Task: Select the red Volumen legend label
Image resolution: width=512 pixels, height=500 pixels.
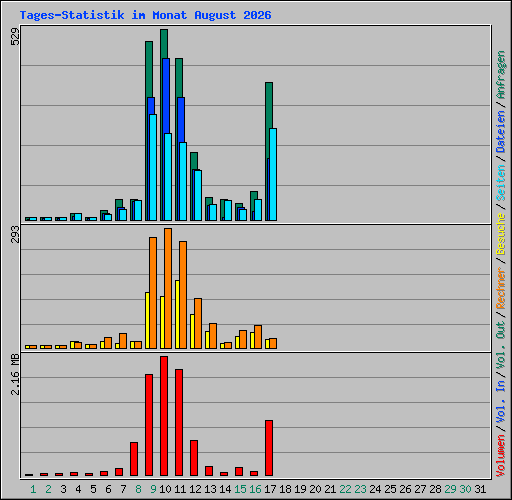Action: coord(501,455)
